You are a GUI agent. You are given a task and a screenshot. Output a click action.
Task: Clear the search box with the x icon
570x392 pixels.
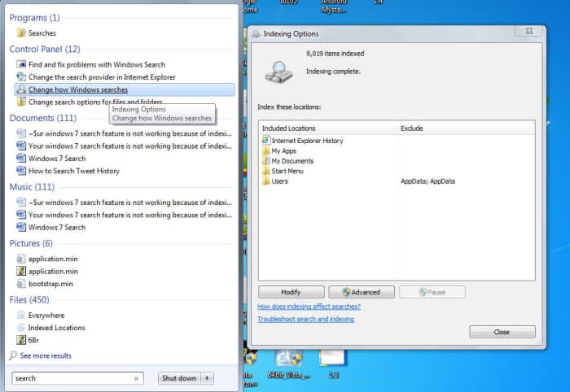click(x=136, y=378)
